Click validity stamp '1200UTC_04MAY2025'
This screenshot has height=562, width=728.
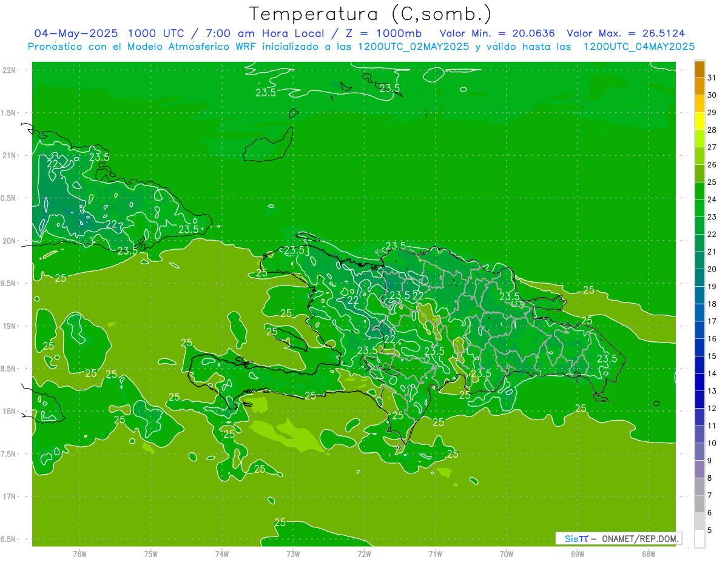pyautogui.click(x=639, y=47)
